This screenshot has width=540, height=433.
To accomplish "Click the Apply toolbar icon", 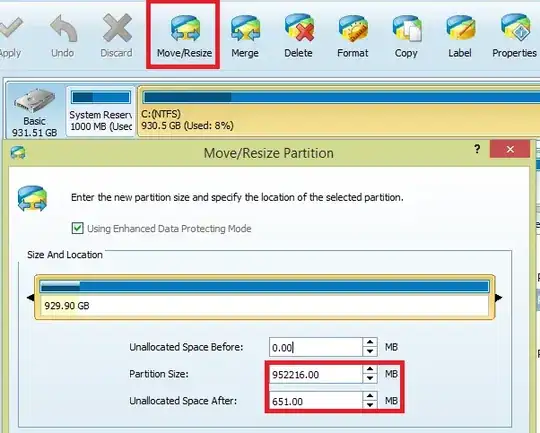I will (x=11, y=28).
